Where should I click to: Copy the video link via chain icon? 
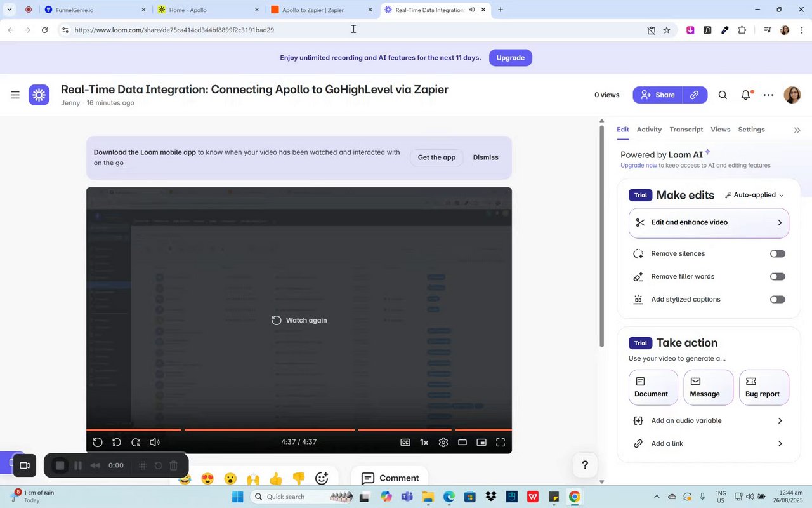click(695, 95)
